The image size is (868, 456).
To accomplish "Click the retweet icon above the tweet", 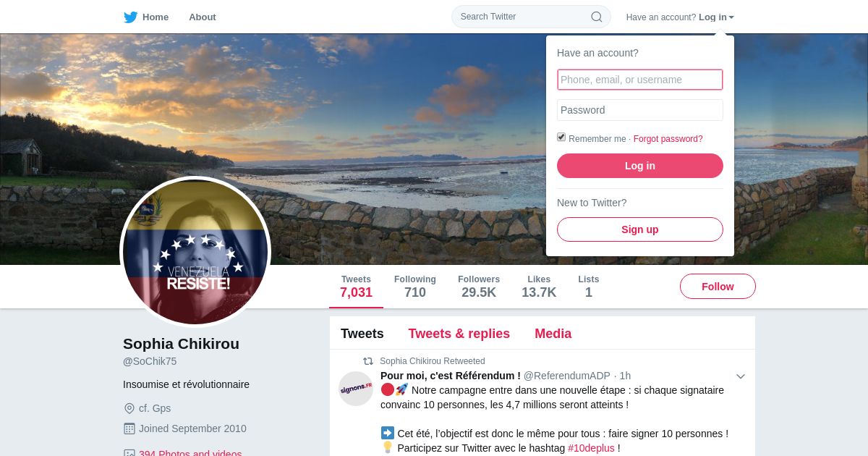I will (368, 361).
